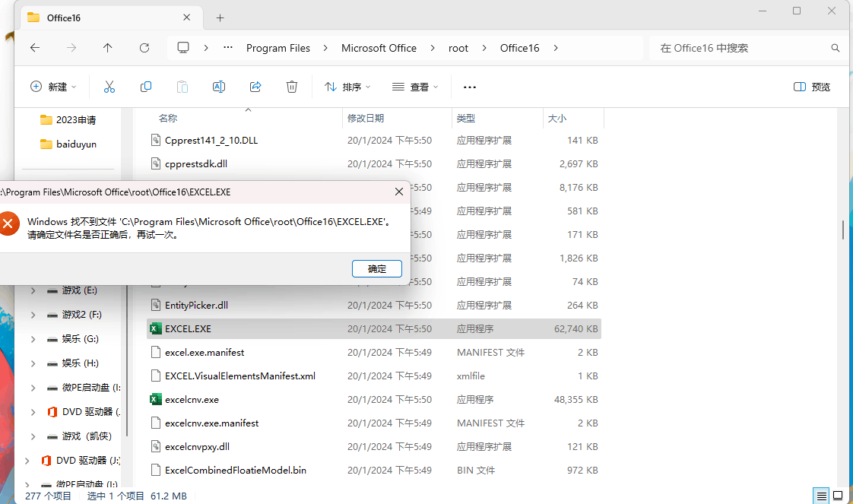
Task: Click Program Files in the breadcrumb
Action: pyautogui.click(x=278, y=48)
